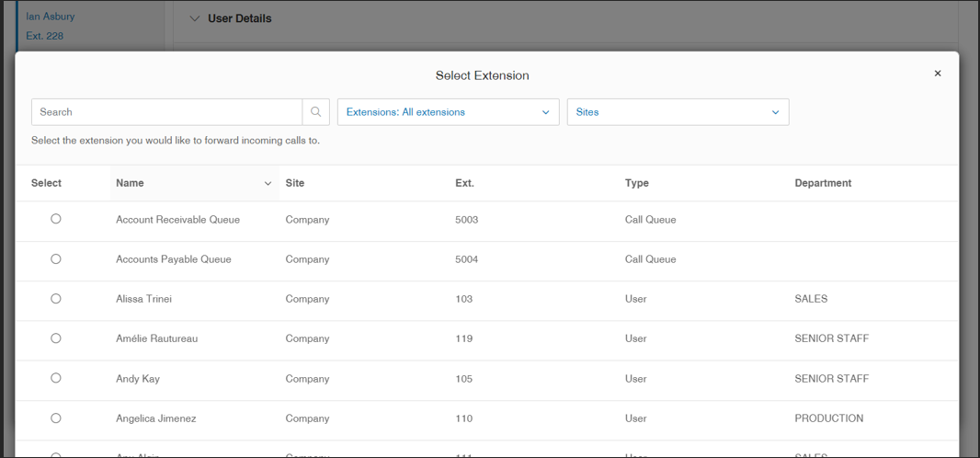The width and height of the screenshot is (980, 458).
Task: Click the Site column header
Action: [294, 183]
